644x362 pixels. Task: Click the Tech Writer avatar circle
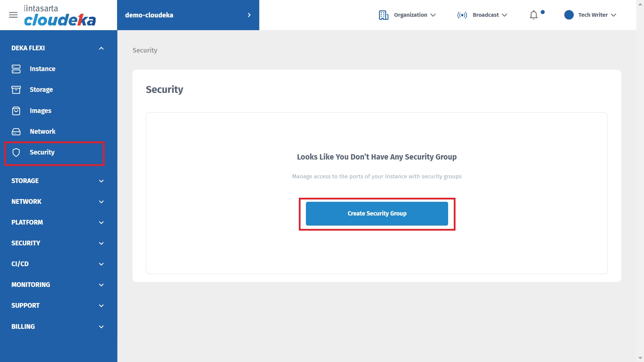coord(569,15)
